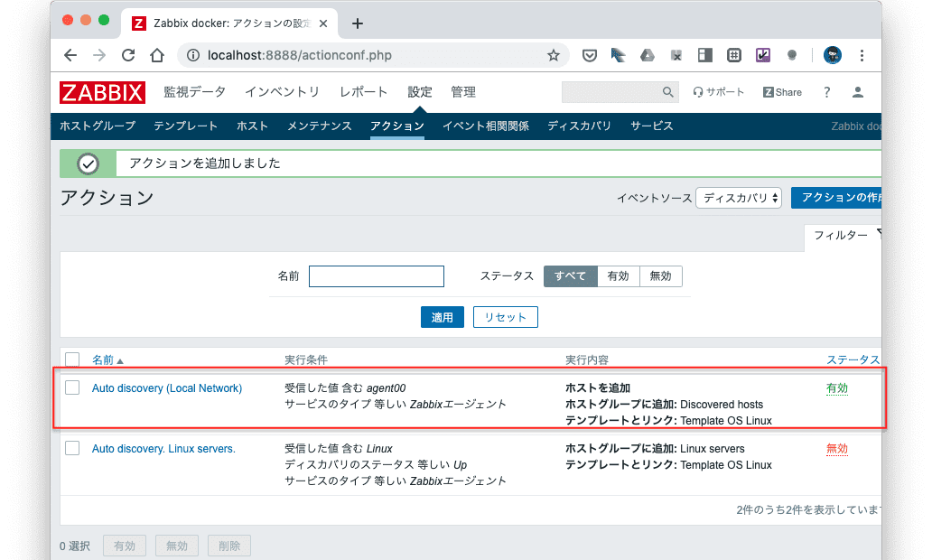Click the bottom 無効 bulk disable button

[176, 546]
